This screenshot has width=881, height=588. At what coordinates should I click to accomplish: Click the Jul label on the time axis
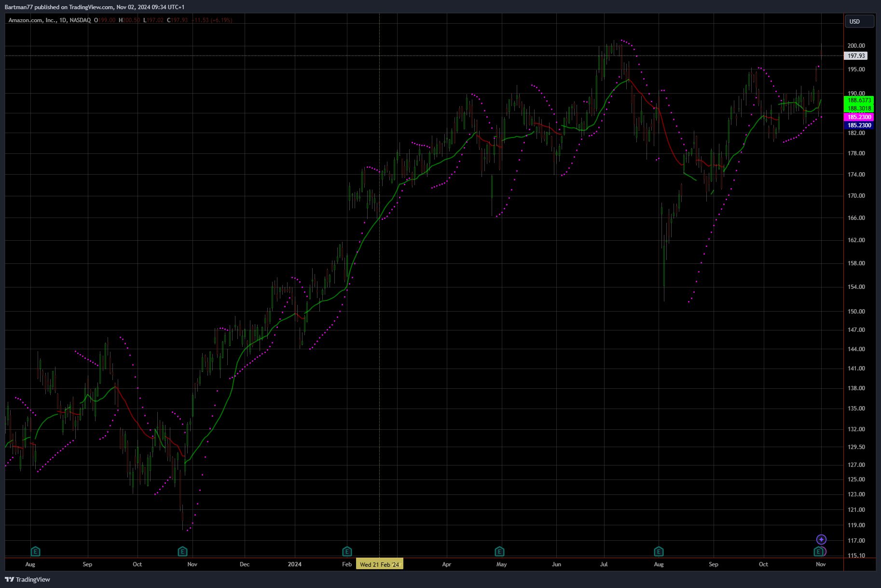pos(604,564)
